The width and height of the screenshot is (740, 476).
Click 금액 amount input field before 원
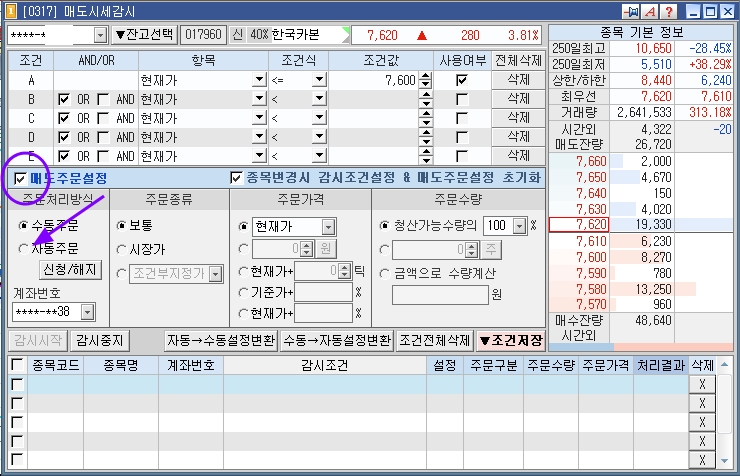[440, 295]
